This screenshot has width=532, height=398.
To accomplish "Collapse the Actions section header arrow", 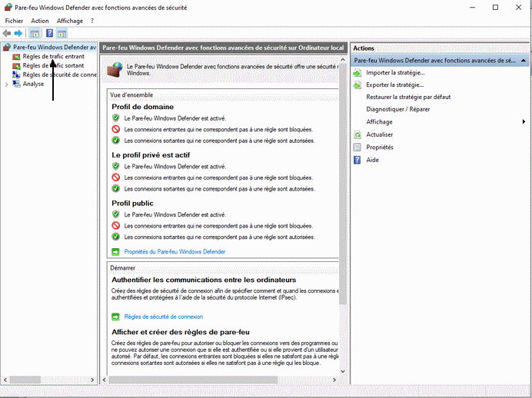I will point(524,61).
